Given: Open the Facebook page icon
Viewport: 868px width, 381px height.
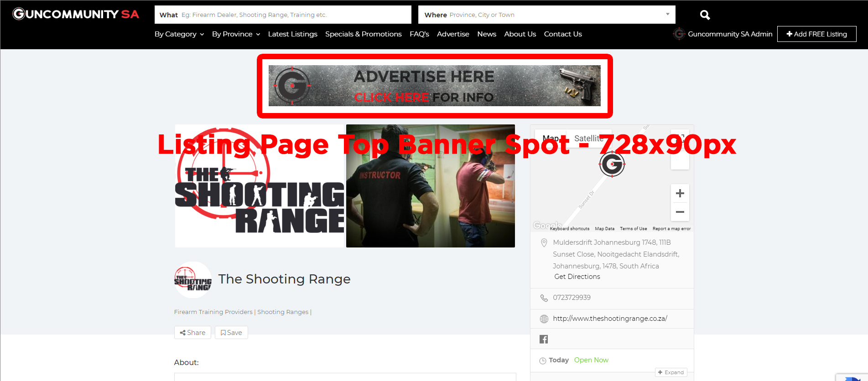Looking at the screenshot, I should tap(544, 339).
